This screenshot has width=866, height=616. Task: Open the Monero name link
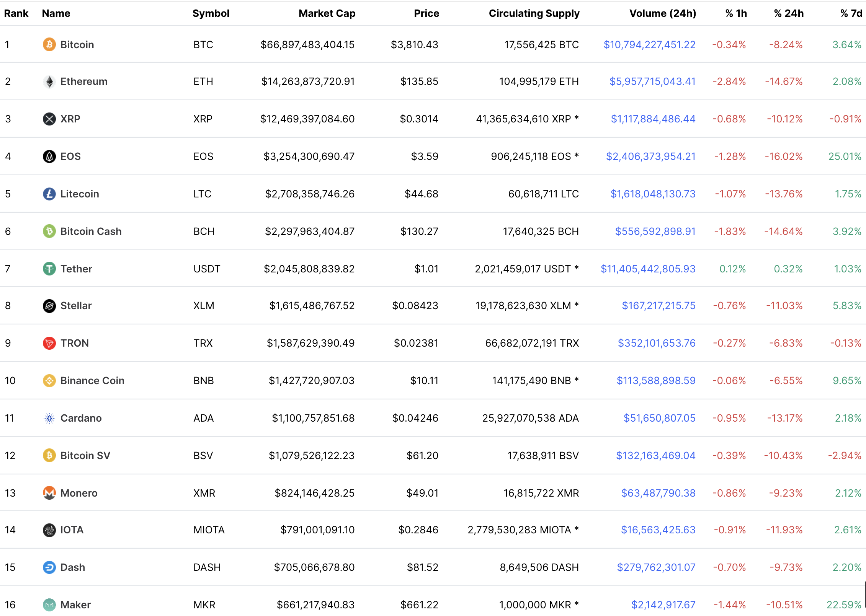pos(79,493)
